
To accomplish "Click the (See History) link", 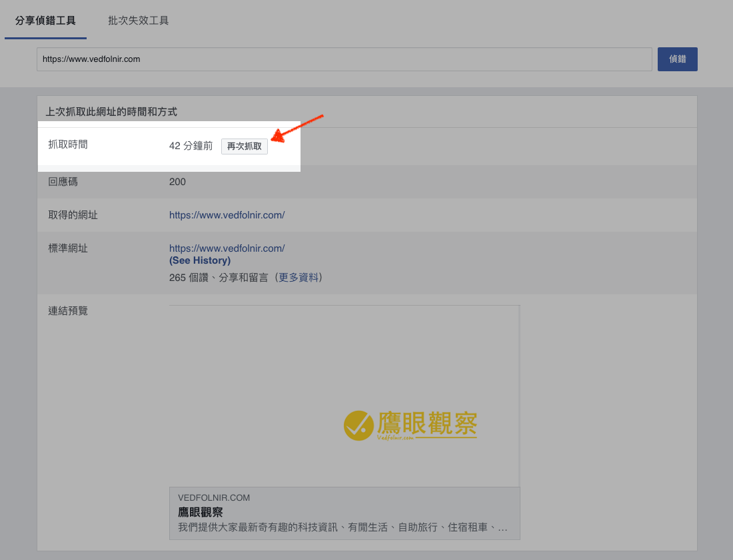I will tap(200, 260).
